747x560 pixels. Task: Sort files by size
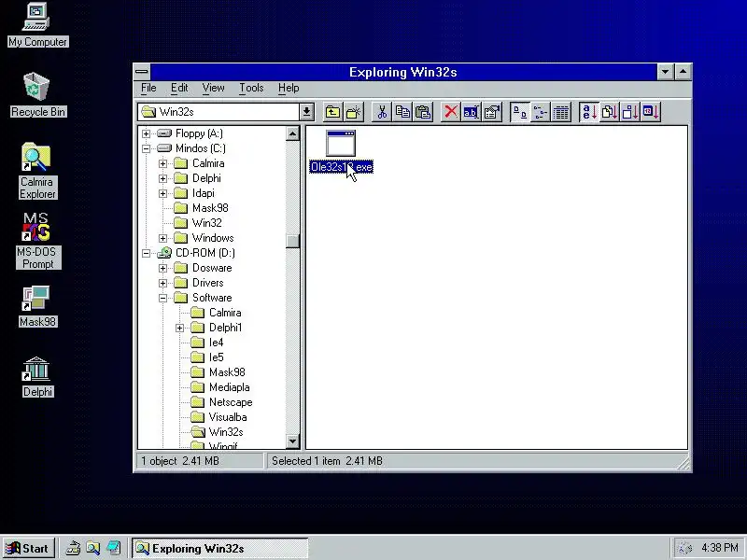(629, 112)
